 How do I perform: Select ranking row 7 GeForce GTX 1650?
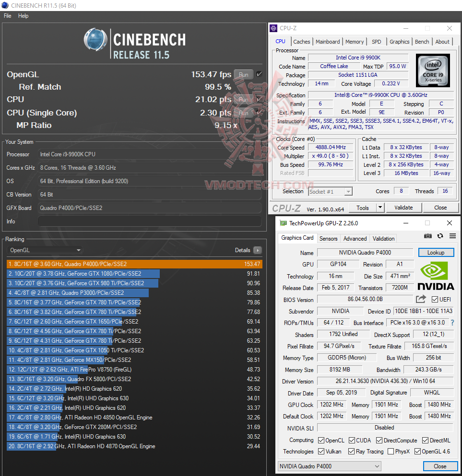[x=134, y=322]
